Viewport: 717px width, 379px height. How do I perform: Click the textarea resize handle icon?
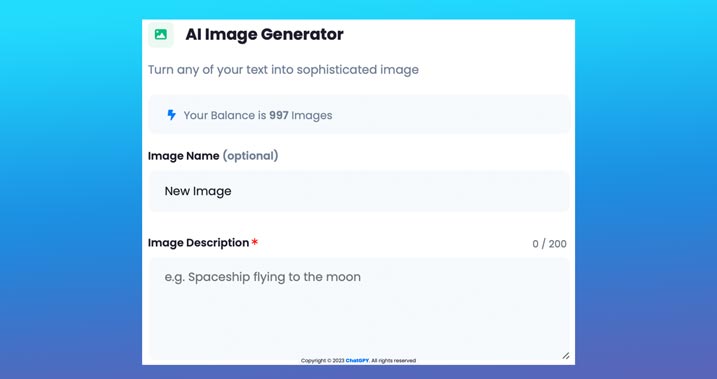point(566,356)
